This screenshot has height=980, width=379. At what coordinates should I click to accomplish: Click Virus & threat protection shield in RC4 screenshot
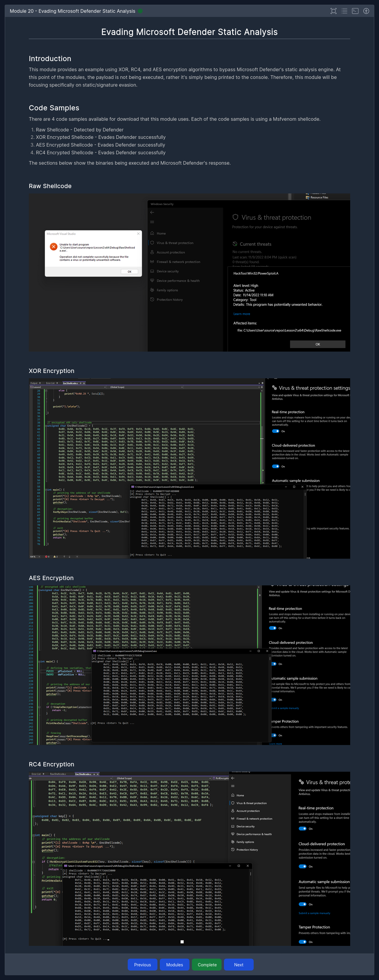coord(233,803)
